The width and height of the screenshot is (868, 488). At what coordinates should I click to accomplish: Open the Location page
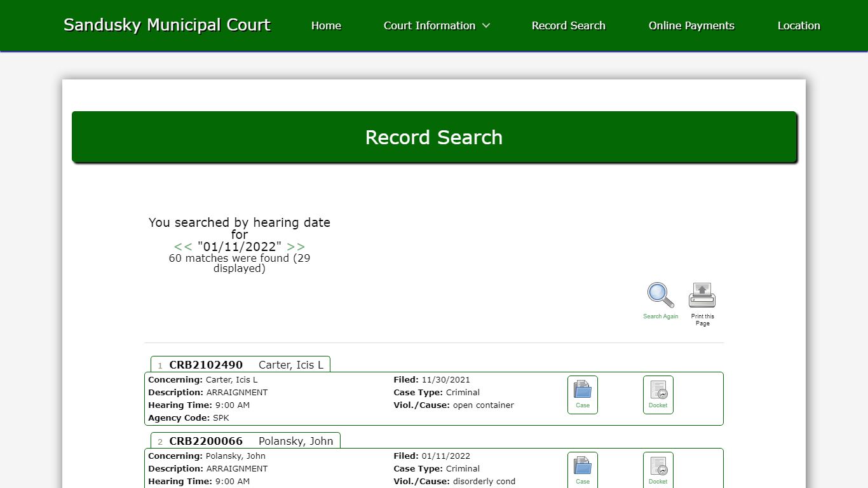[799, 25]
